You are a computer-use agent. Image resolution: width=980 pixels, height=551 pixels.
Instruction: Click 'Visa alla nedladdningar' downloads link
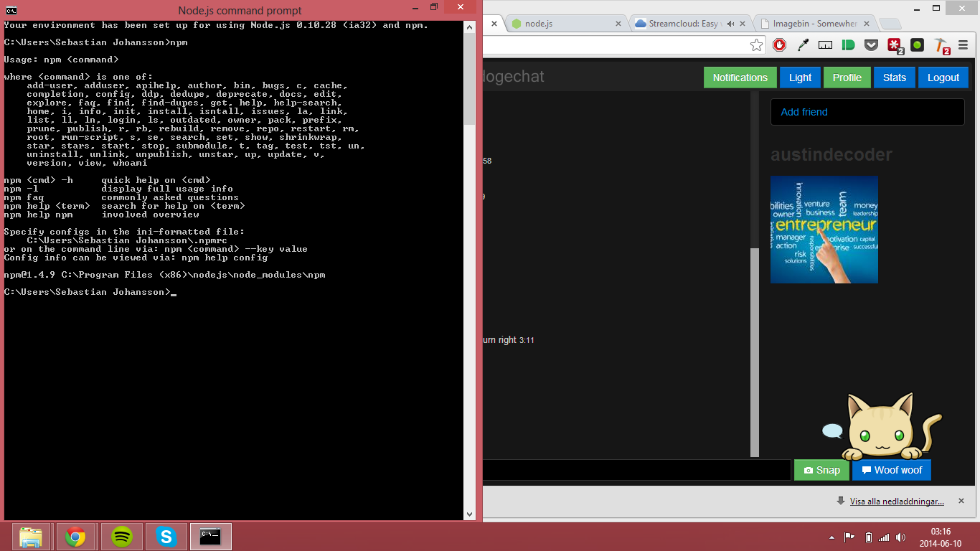pyautogui.click(x=897, y=501)
